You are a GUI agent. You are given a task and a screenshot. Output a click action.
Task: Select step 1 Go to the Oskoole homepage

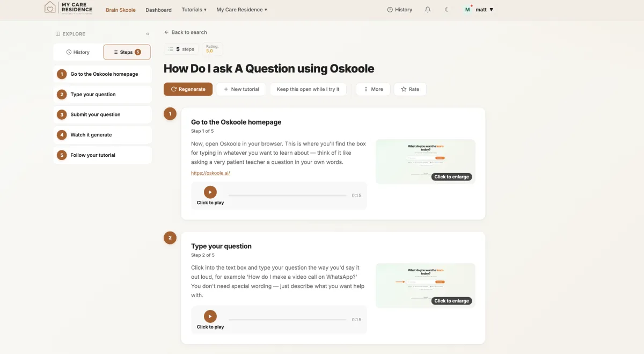point(103,74)
